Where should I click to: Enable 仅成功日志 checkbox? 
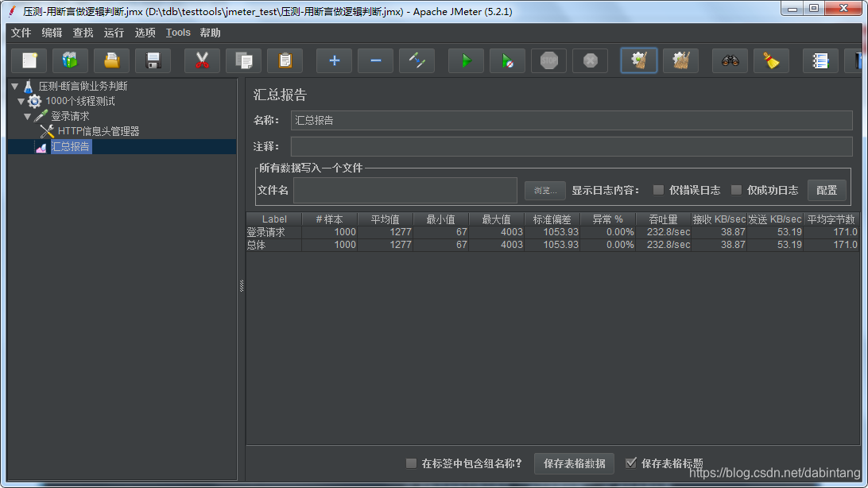(736, 190)
